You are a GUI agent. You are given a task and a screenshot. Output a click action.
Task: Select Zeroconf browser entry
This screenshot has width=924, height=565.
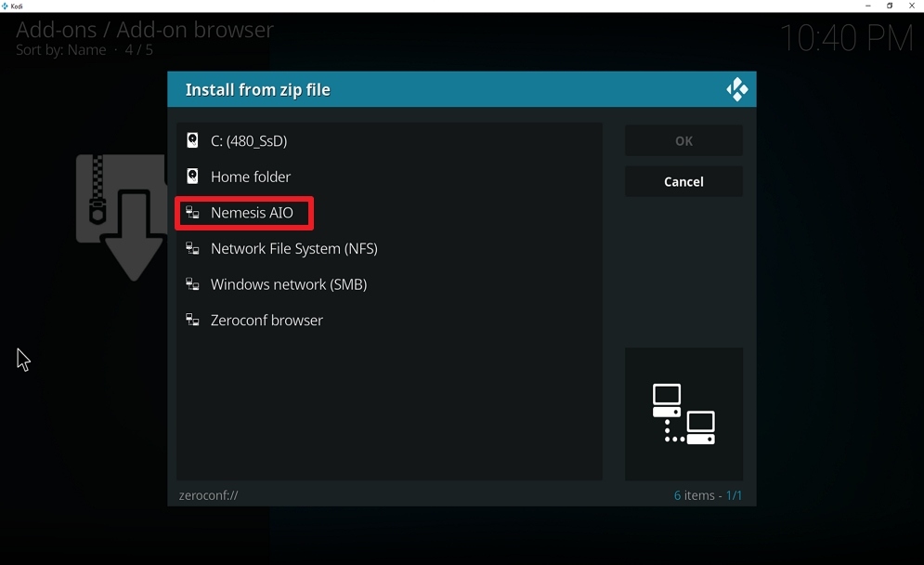(x=389, y=321)
